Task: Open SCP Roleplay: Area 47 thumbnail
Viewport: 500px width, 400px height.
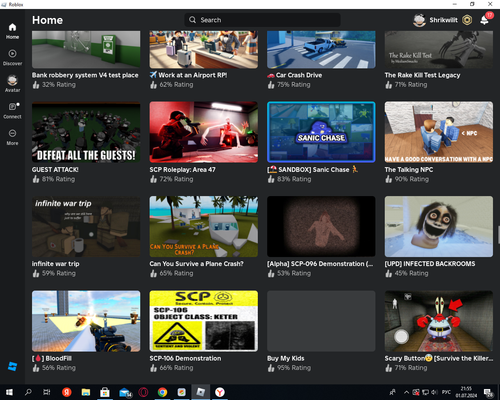Action: pos(204,132)
